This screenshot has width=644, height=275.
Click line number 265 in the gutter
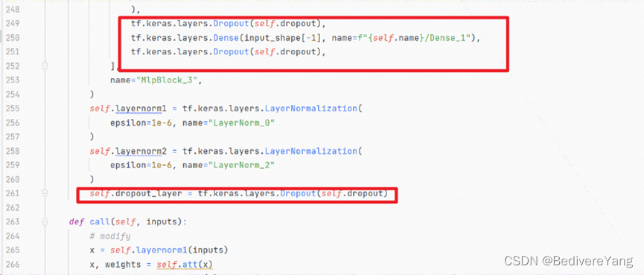13,250
